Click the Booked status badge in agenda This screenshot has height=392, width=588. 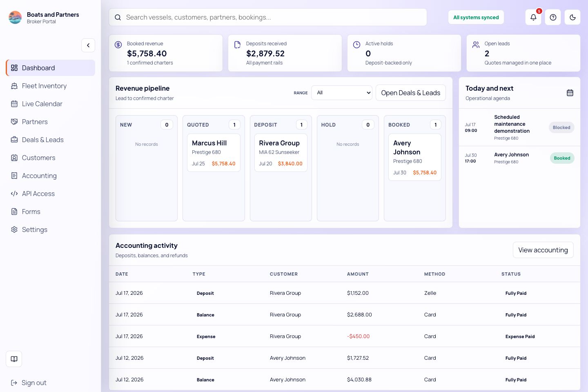click(x=562, y=158)
